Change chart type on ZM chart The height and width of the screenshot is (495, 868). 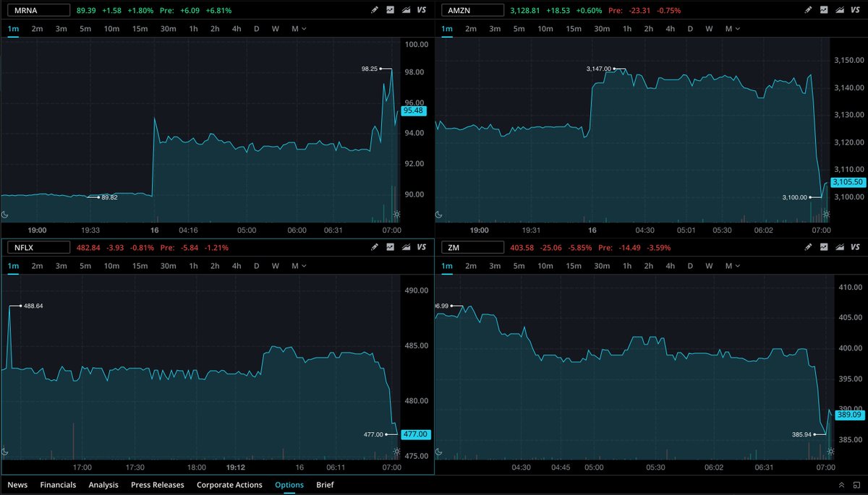[x=839, y=247]
